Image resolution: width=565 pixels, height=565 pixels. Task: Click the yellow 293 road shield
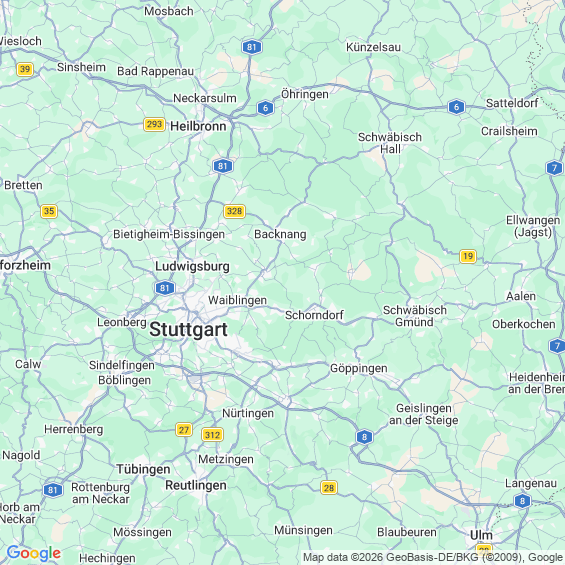coord(154,124)
